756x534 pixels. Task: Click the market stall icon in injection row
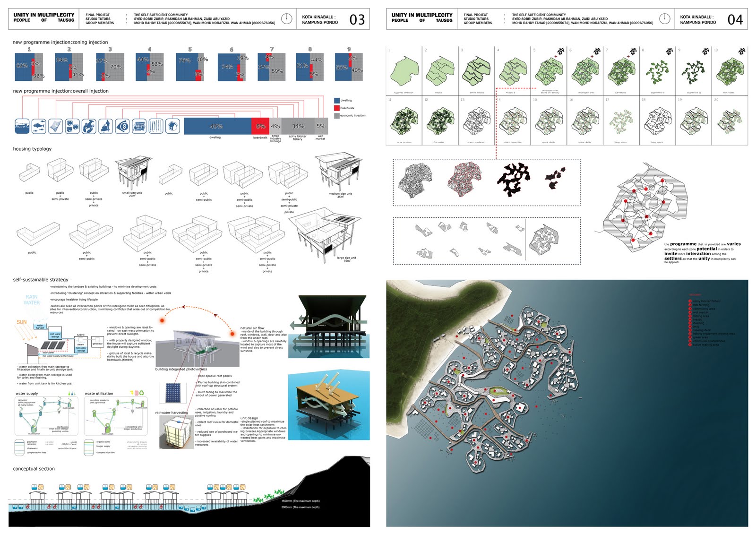(139, 126)
